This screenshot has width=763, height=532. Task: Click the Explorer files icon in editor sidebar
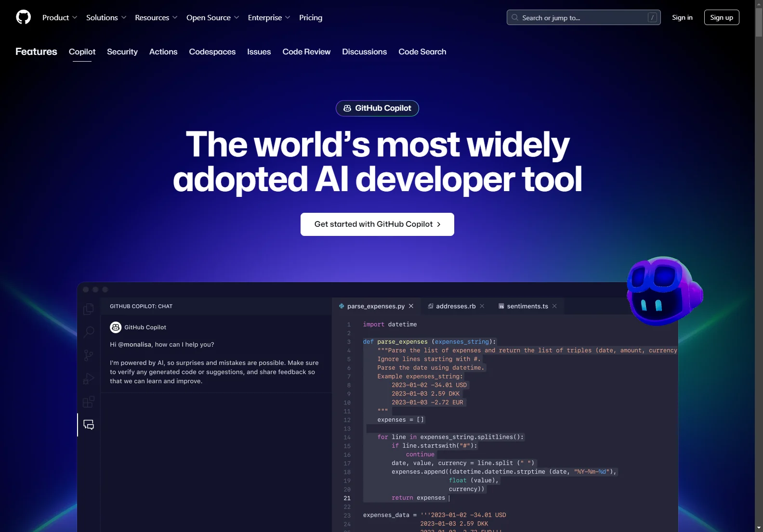click(x=89, y=309)
